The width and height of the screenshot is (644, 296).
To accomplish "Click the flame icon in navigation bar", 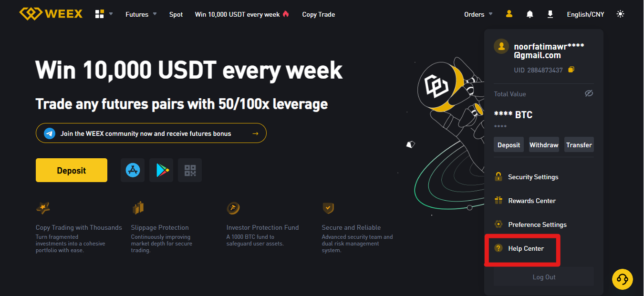I will tap(286, 14).
